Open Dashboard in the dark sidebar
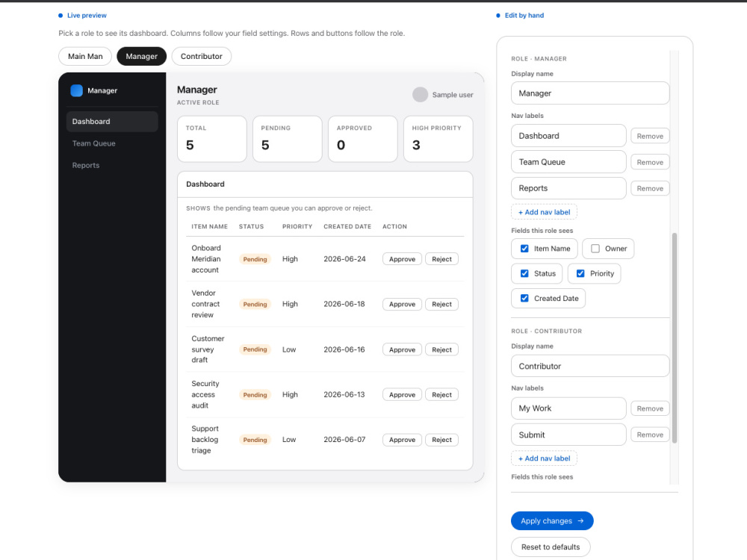Viewport: 747px width, 560px height. (x=112, y=122)
